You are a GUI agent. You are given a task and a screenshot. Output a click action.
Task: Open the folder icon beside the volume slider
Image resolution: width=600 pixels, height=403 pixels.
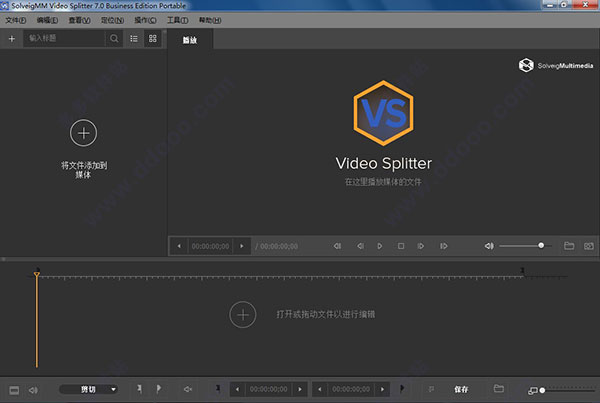[x=569, y=246]
